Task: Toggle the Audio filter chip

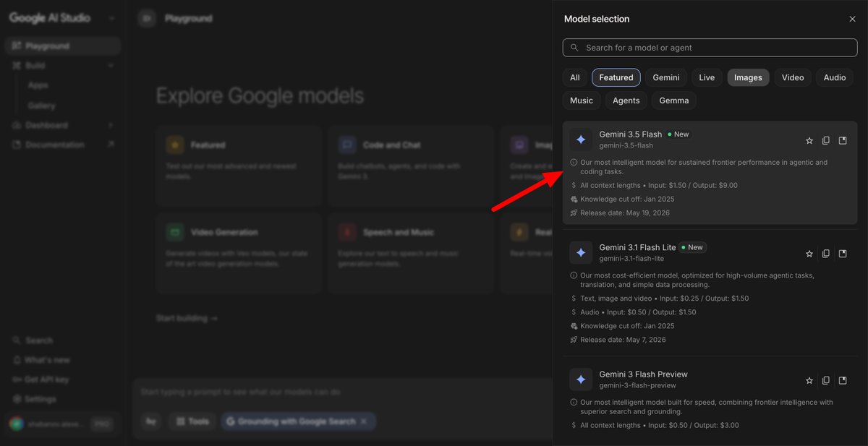Action: tap(834, 77)
